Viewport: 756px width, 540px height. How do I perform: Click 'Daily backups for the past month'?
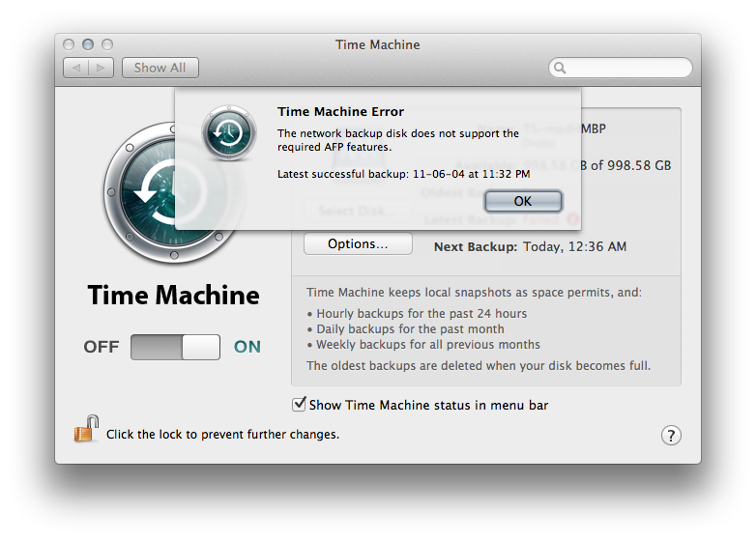(x=410, y=329)
